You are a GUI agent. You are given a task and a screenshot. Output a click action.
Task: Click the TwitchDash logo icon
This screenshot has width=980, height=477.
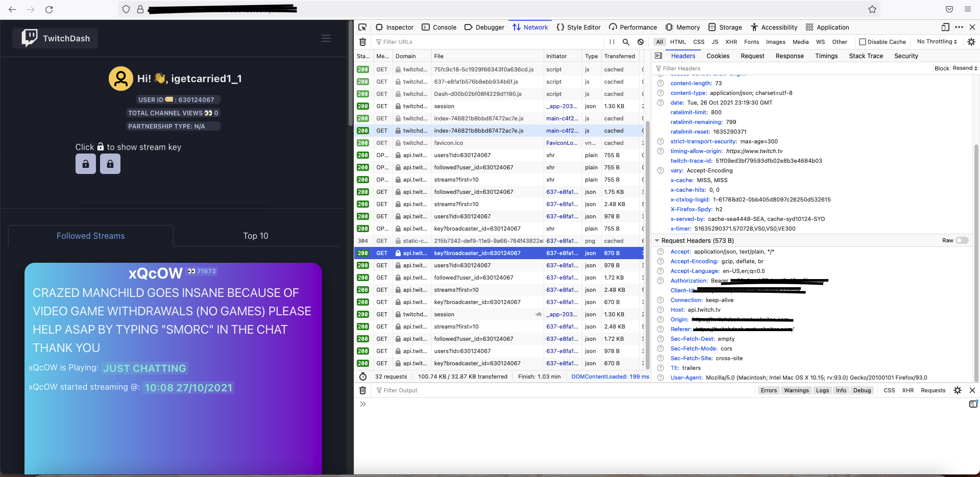(29, 38)
